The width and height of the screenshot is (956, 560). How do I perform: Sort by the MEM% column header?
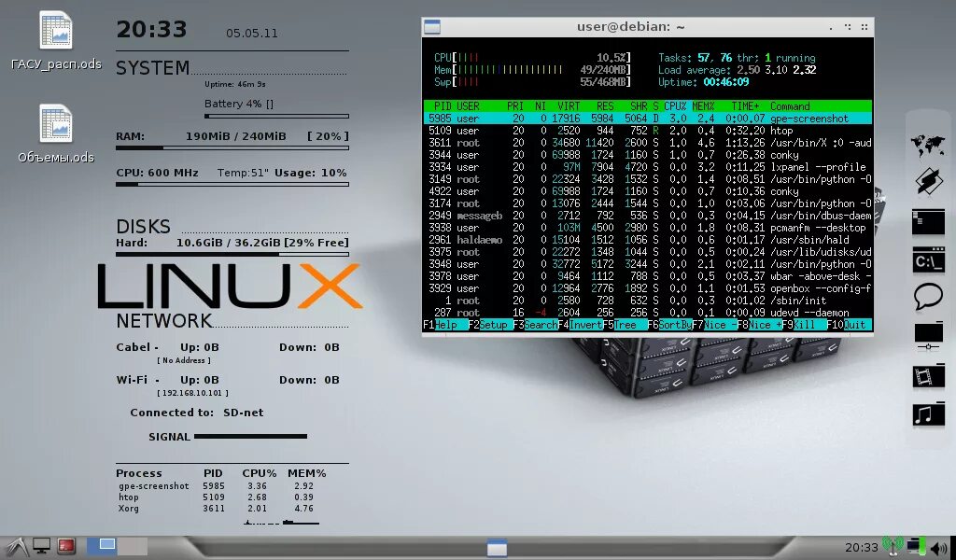pyautogui.click(x=703, y=106)
